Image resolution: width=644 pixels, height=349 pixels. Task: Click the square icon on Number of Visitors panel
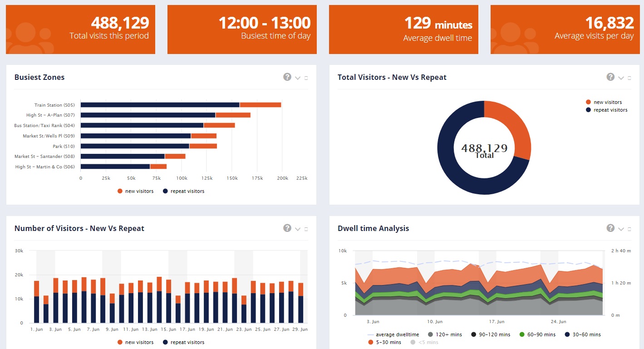[306, 229]
